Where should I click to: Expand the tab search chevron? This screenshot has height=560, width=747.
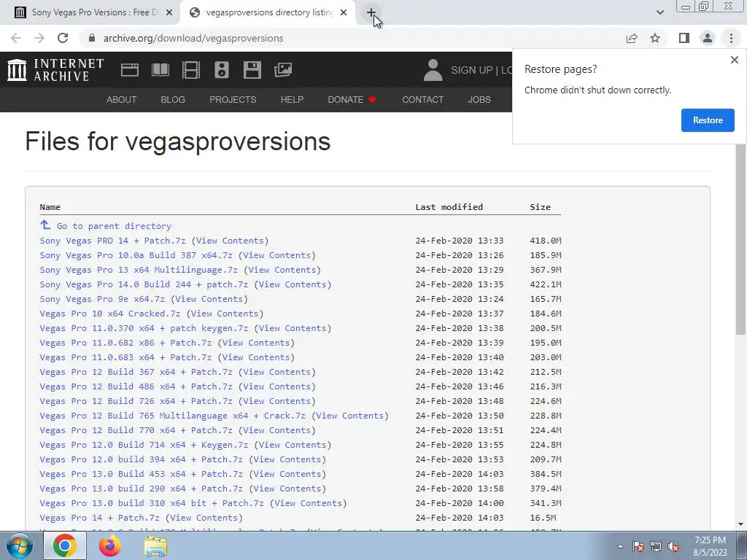click(659, 12)
